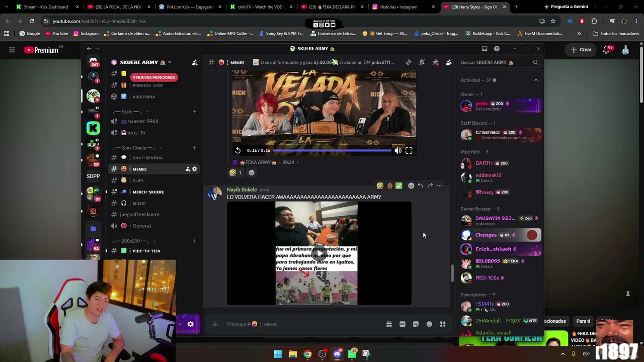Mute the La Velada video volume
Image resolution: width=644 pixels, height=362 pixels.
coord(398,150)
